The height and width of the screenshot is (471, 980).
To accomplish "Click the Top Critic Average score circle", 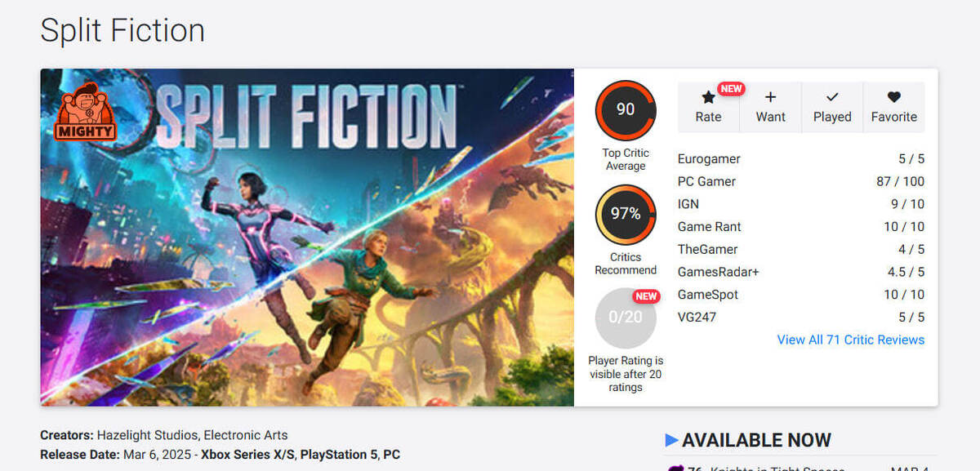I will pos(626,110).
